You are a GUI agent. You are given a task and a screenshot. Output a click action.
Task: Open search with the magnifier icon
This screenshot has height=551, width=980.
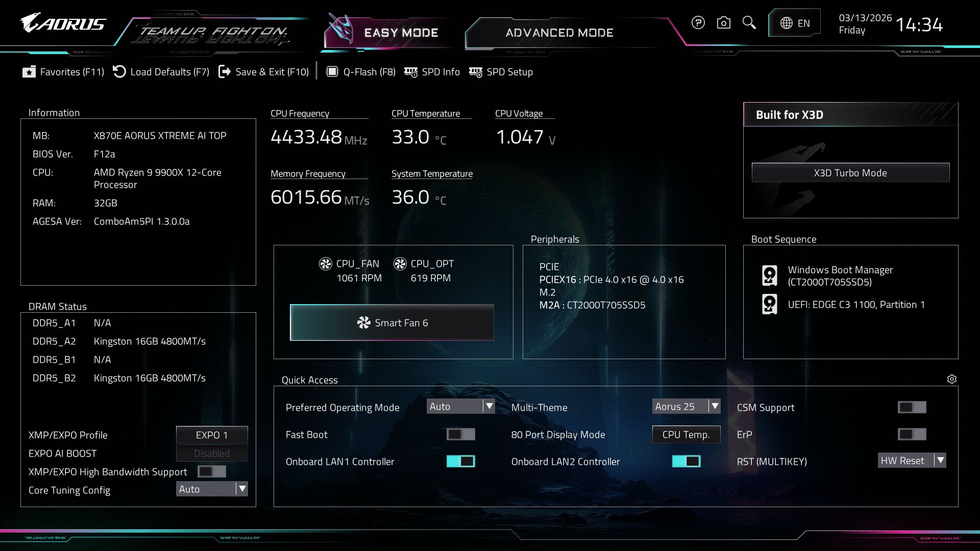(749, 23)
